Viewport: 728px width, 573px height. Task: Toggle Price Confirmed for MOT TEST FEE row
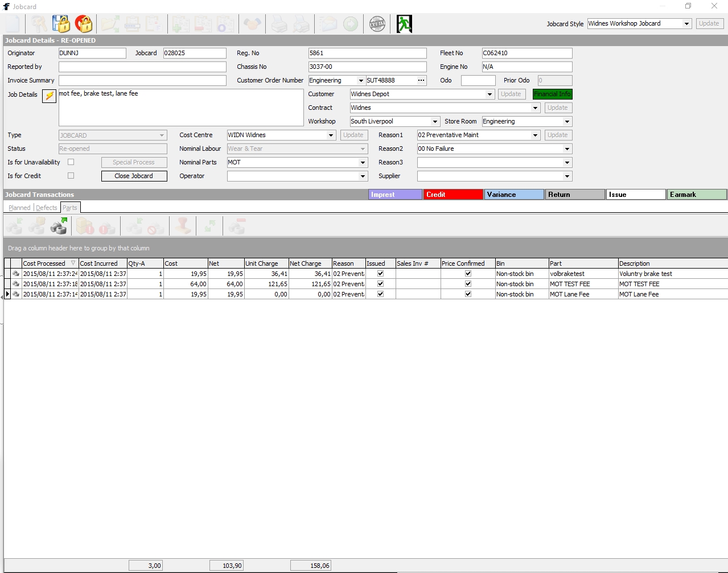point(468,284)
